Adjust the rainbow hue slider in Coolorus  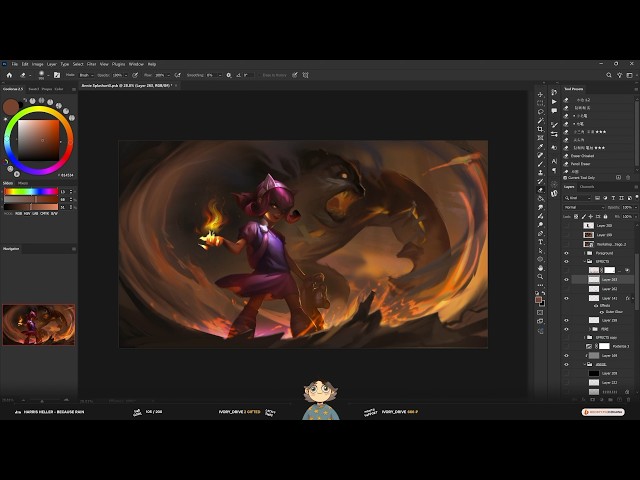(x=31, y=191)
